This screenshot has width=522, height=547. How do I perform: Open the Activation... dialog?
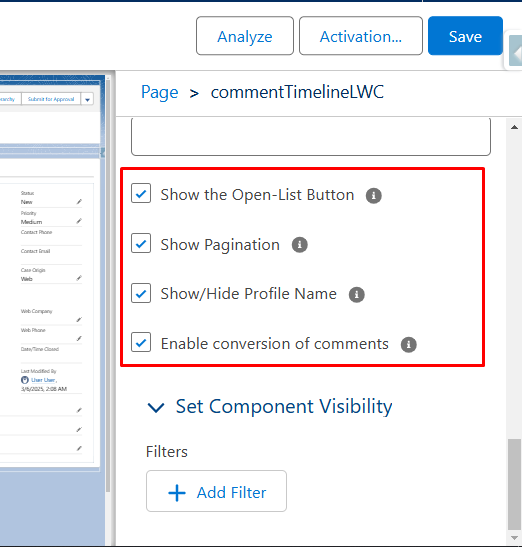[x=361, y=36]
